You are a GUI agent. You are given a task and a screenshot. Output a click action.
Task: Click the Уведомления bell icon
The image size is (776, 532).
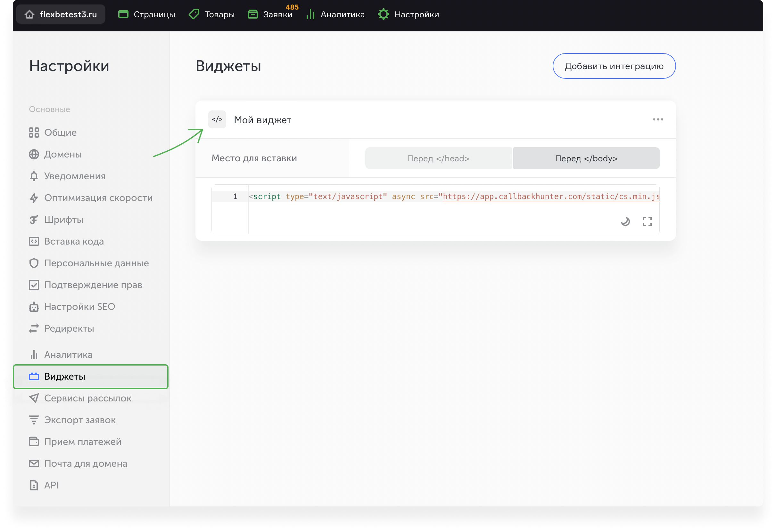tap(34, 176)
